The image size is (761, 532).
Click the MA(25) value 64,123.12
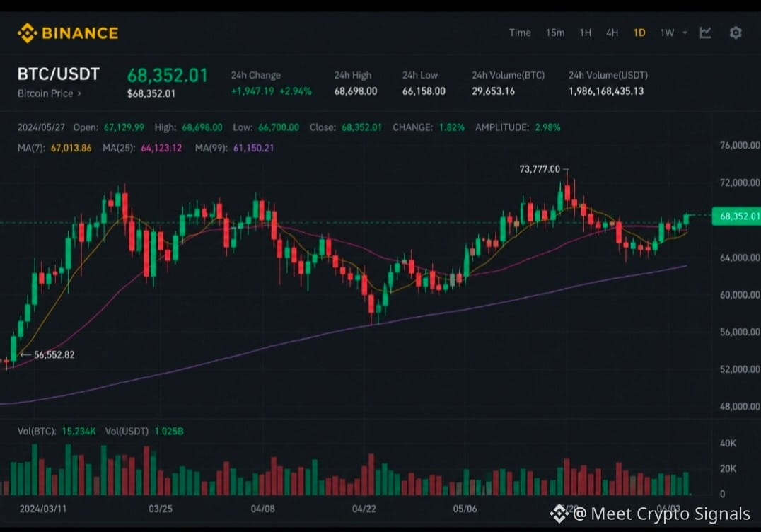(161, 148)
